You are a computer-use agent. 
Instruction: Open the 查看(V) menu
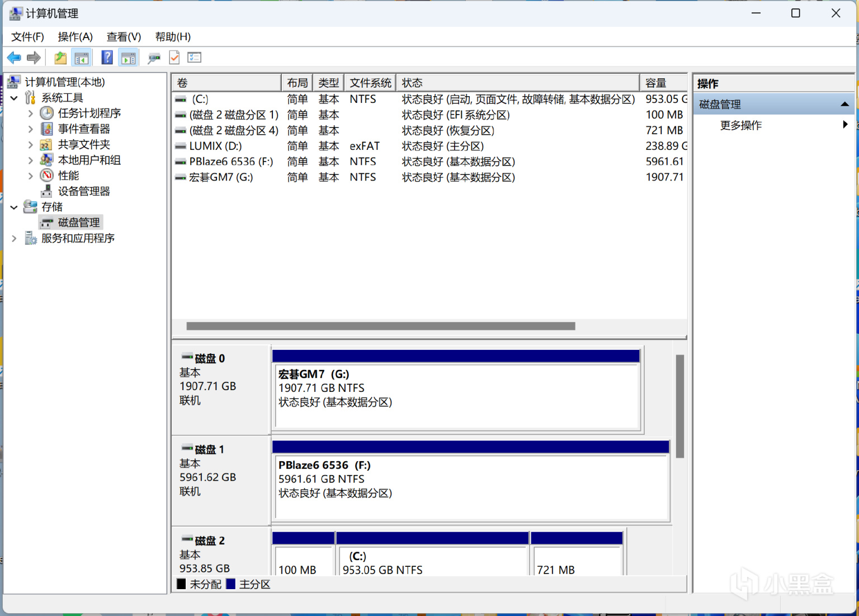point(124,37)
